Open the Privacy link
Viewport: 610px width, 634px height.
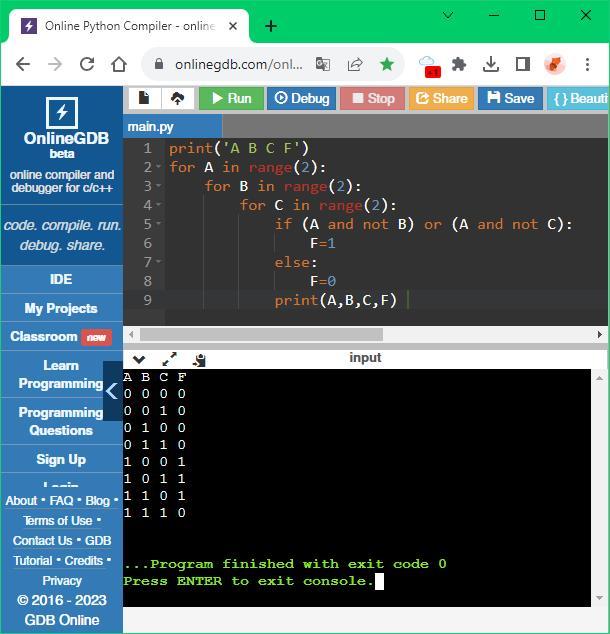click(62, 581)
